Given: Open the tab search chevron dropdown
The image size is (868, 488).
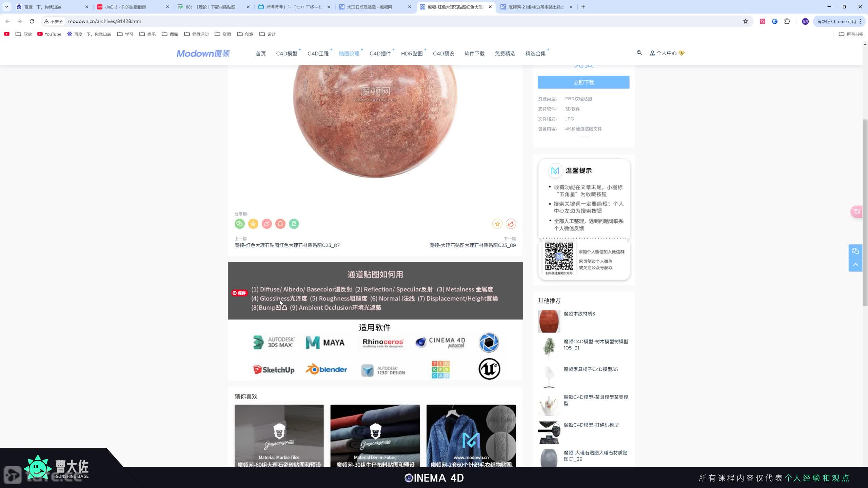Looking at the screenshot, I should click(6, 6).
